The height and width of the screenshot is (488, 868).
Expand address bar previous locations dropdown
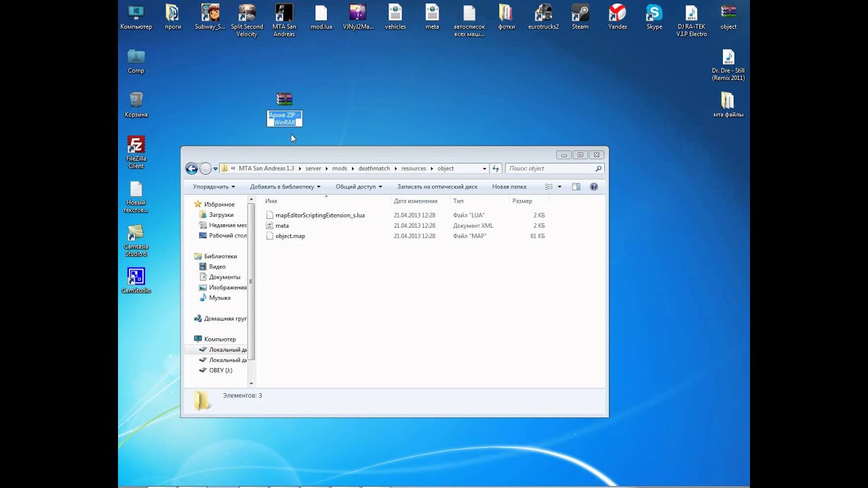[484, 169]
